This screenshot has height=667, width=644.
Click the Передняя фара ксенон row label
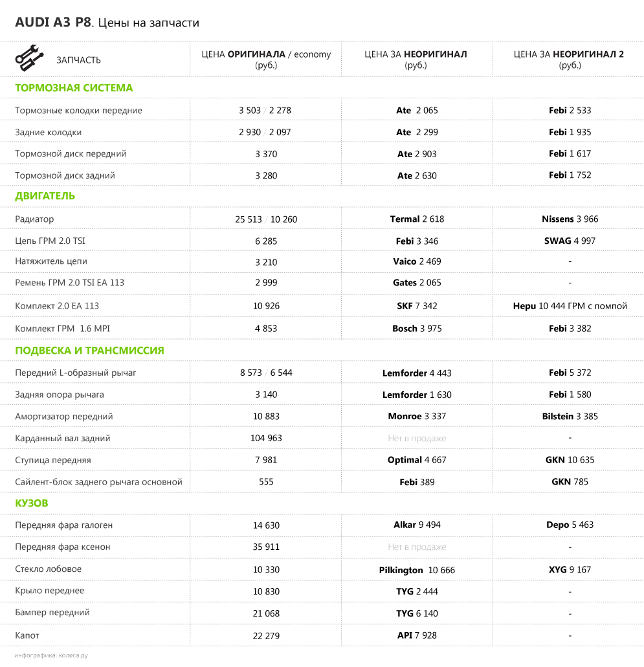click(x=63, y=547)
